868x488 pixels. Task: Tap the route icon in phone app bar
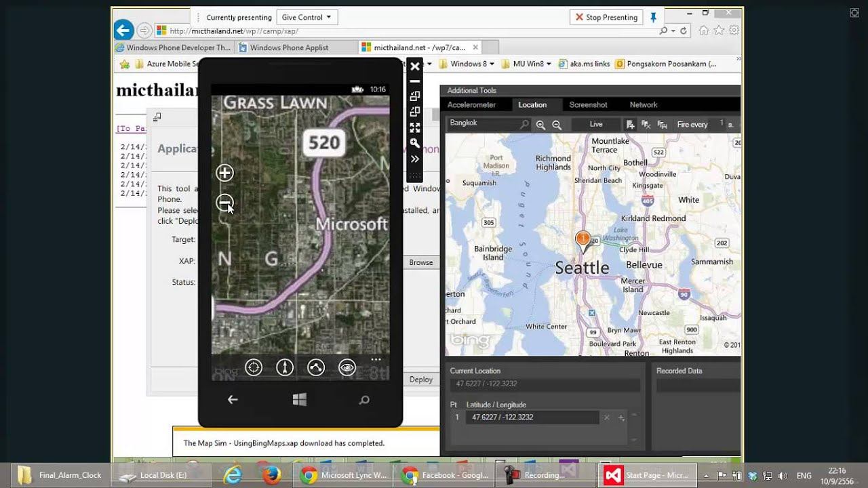[316, 367]
